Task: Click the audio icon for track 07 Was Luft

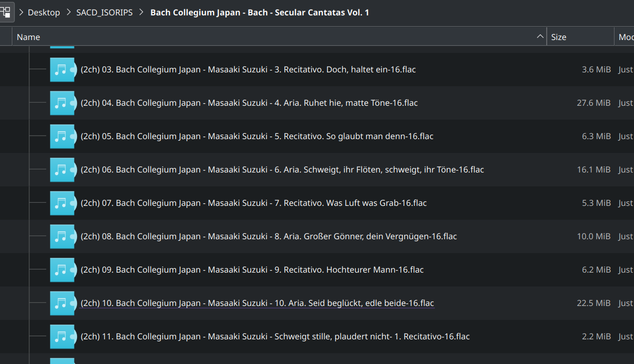Action: click(62, 203)
